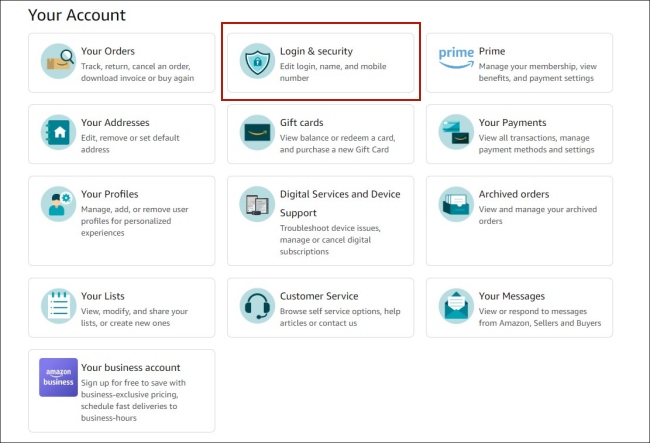Screen dimensions: 650x443
Task: Click the Customer Service headset icon
Action: (257, 306)
